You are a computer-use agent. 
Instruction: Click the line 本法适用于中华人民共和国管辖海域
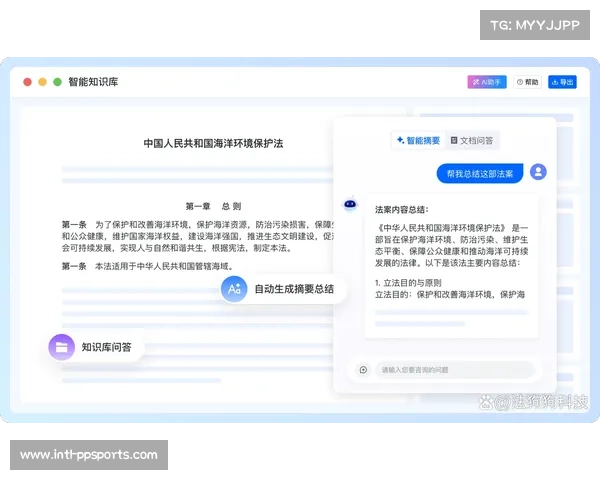tap(164, 266)
